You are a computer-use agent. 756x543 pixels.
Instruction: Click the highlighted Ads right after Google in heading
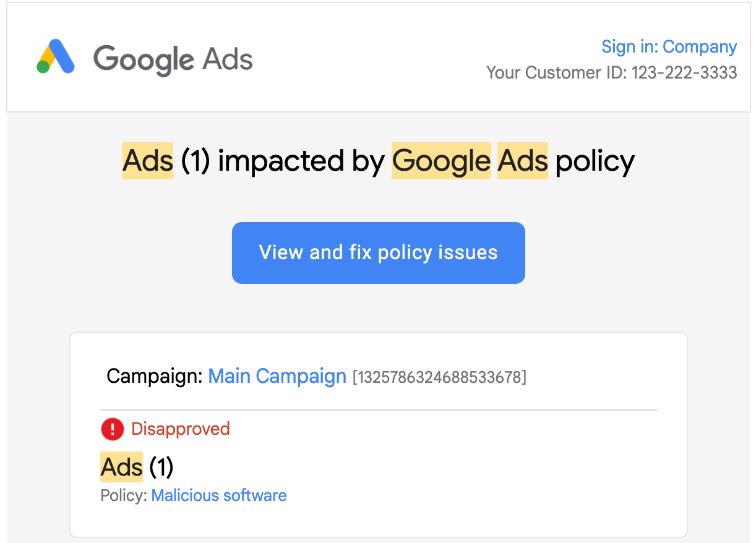[x=523, y=161]
